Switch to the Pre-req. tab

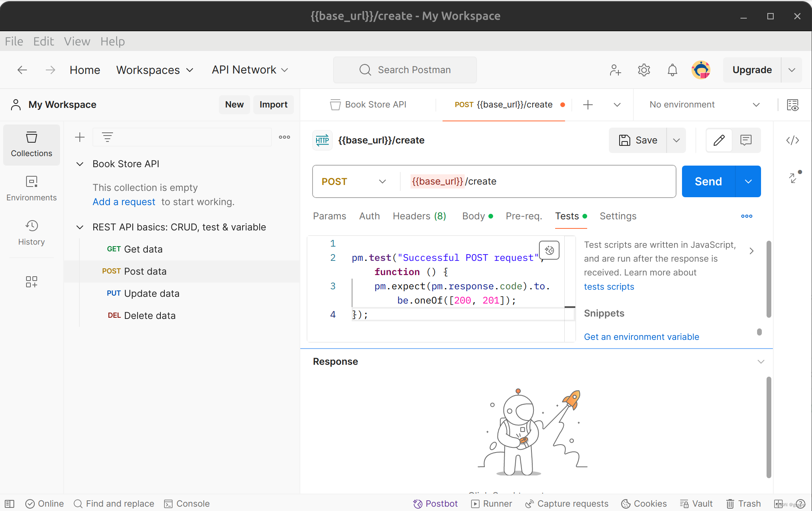(524, 216)
